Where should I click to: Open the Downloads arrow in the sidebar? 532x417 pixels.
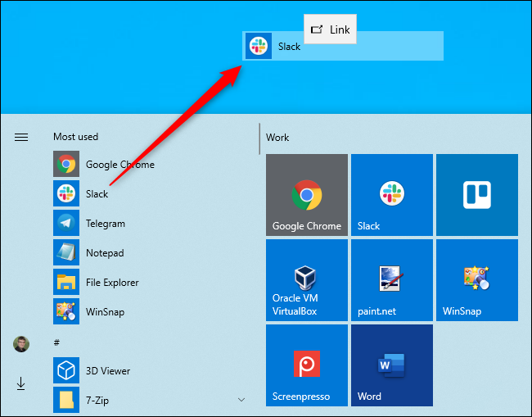21,383
